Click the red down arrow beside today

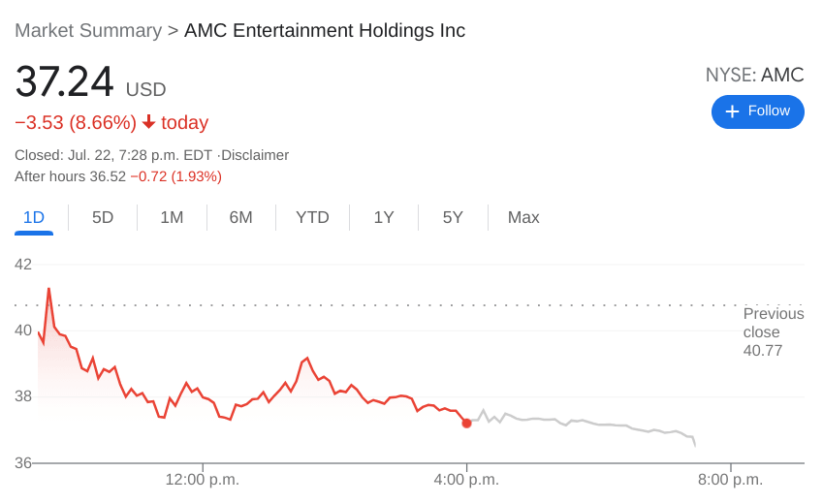(x=148, y=122)
